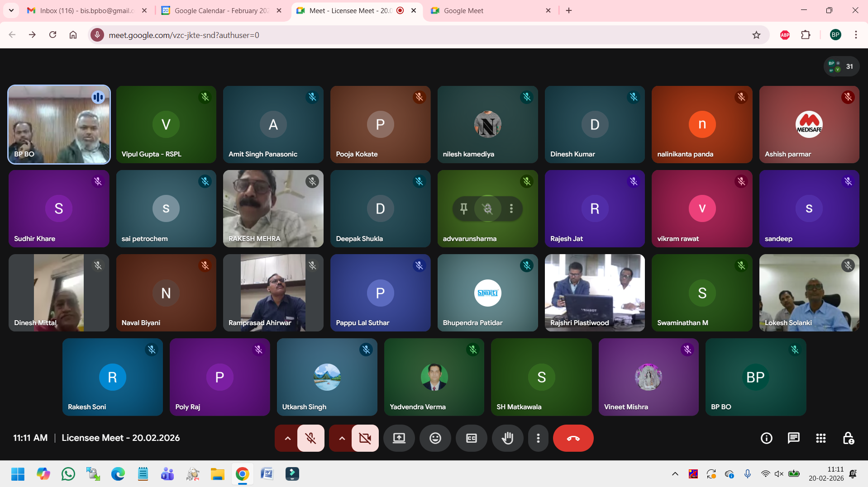Viewport: 868px width, 487px height.
Task: Open more options three-dot menu in call bar
Action: 538,438
